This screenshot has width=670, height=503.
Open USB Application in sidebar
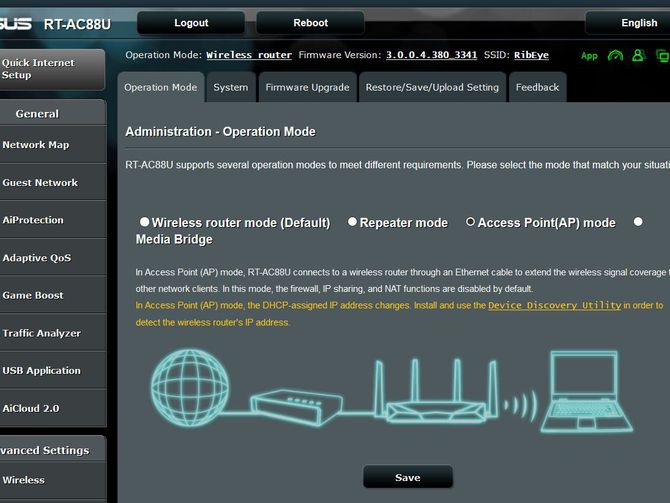pos(53,371)
